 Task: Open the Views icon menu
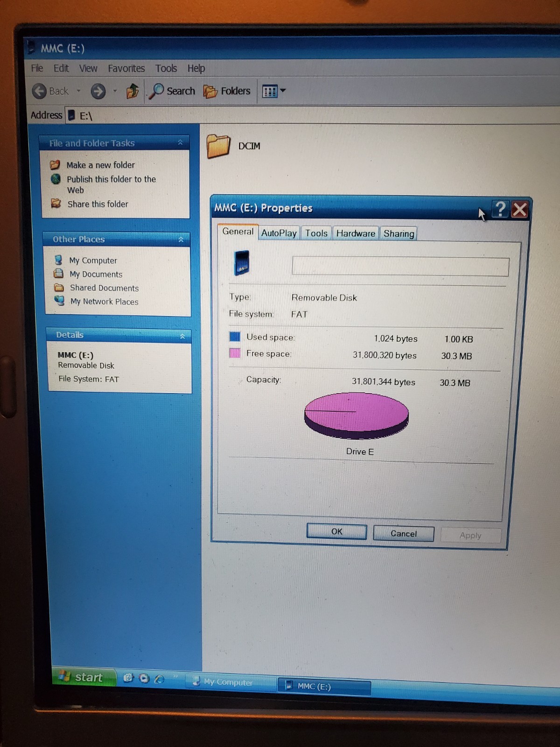pyautogui.click(x=270, y=91)
